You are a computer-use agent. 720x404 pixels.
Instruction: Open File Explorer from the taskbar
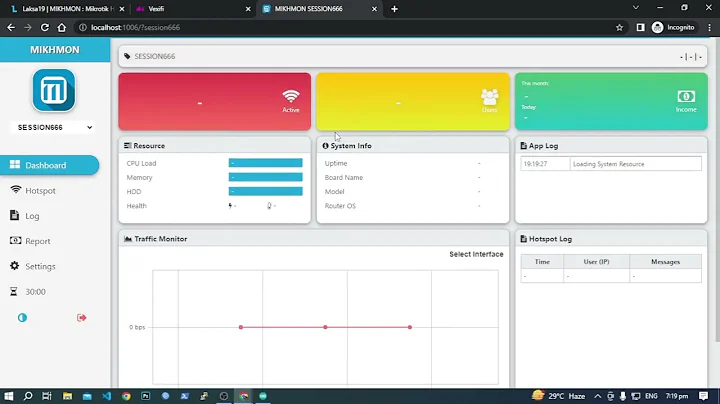coord(68,396)
